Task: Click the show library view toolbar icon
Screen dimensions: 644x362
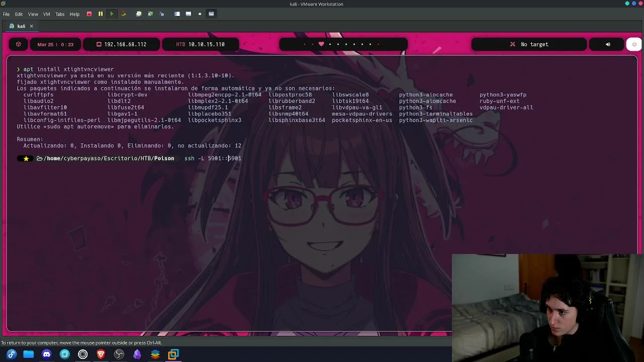Action: click(177, 14)
